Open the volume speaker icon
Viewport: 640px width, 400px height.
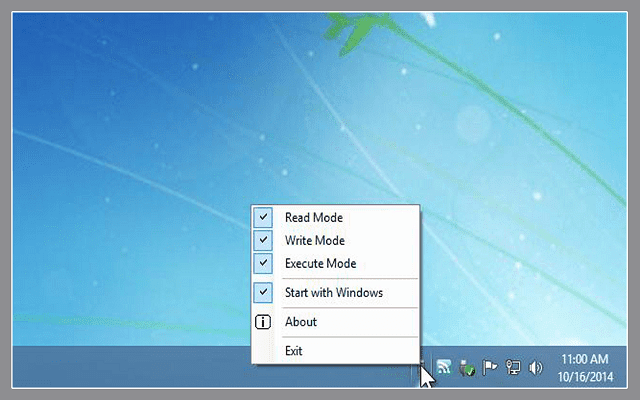point(536,367)
